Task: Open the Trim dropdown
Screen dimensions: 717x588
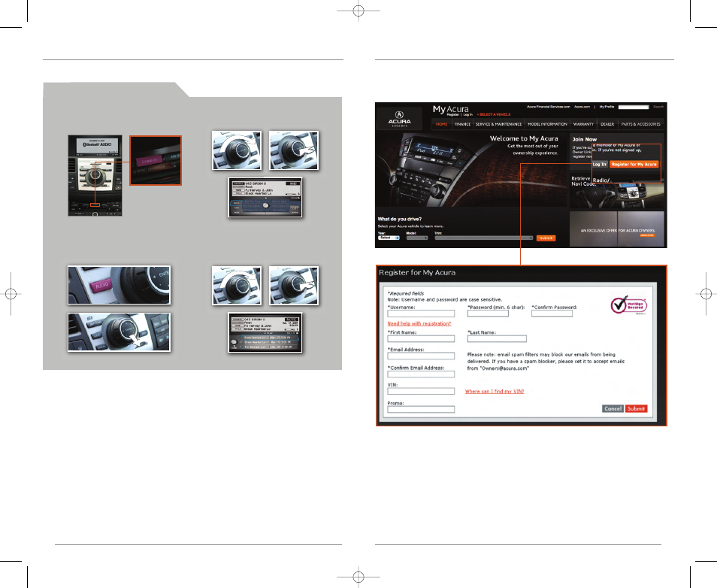Action: click(x=484, y=238)
